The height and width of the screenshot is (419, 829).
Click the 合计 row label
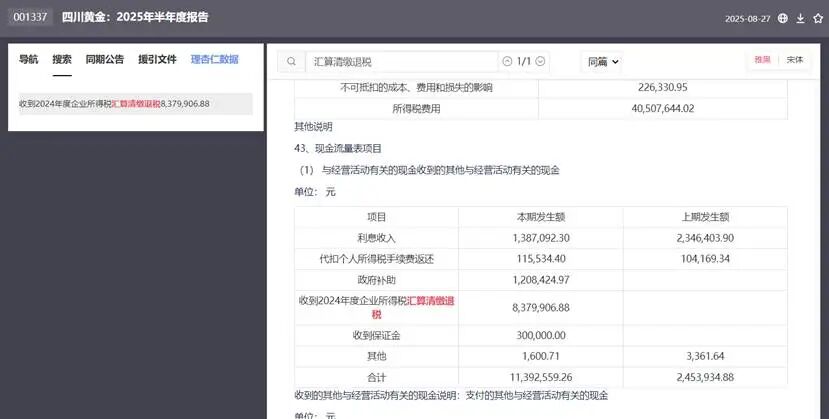[x=376, y=378]
